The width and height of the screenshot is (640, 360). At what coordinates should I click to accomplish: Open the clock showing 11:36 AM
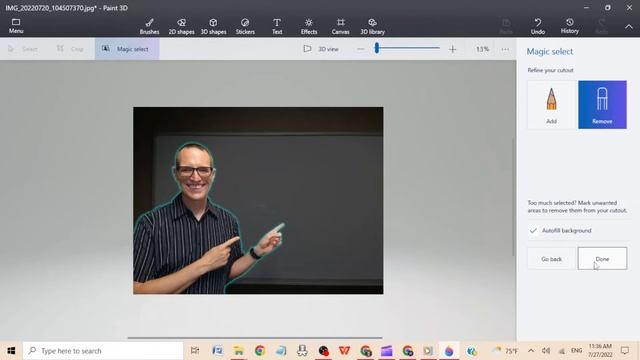(600, 351)
